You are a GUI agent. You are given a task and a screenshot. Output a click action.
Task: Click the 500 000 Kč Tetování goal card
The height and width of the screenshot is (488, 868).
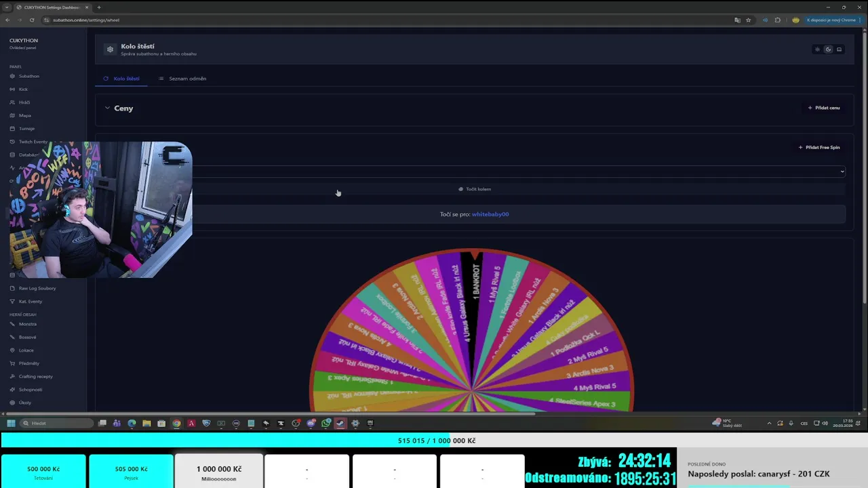click(43, 472)
